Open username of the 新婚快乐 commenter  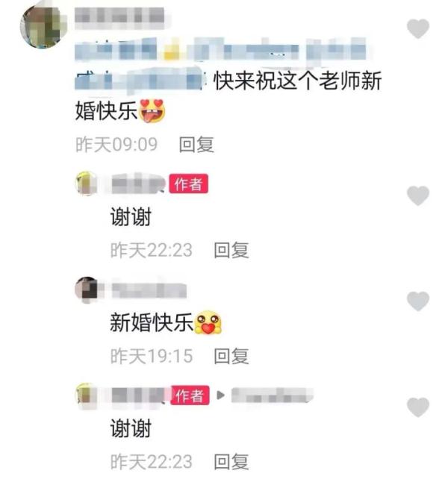149,290
